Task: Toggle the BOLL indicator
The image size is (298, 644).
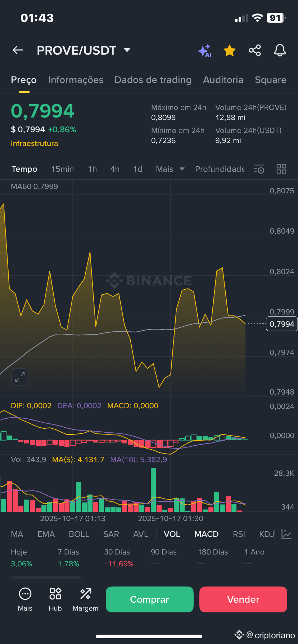Action: (79, 534)
